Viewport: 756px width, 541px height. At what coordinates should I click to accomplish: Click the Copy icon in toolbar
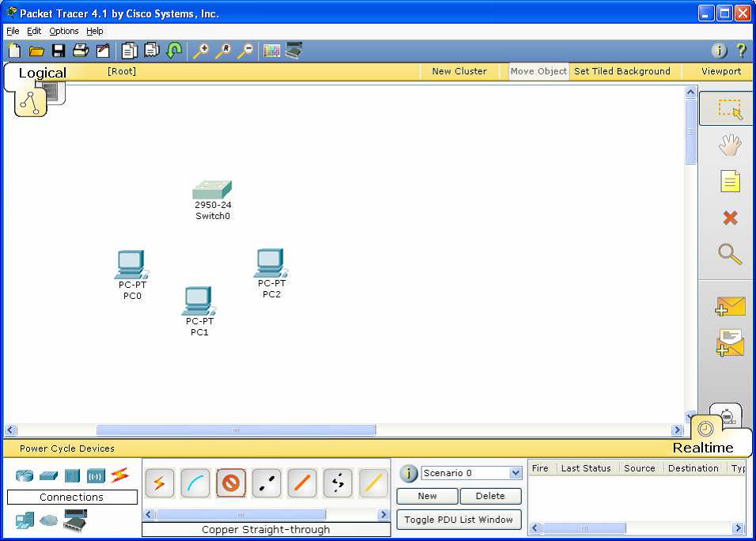(129, 51)
